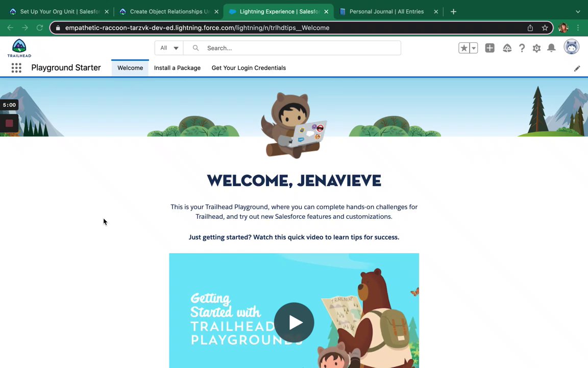Bookmark this page star icon

[x=545, y=28]
